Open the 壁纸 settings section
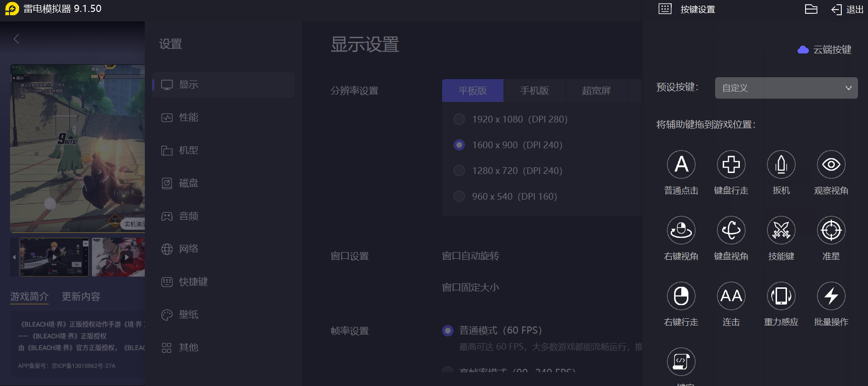The width and height of the screenshot is (868, 386). coord(223,315)
